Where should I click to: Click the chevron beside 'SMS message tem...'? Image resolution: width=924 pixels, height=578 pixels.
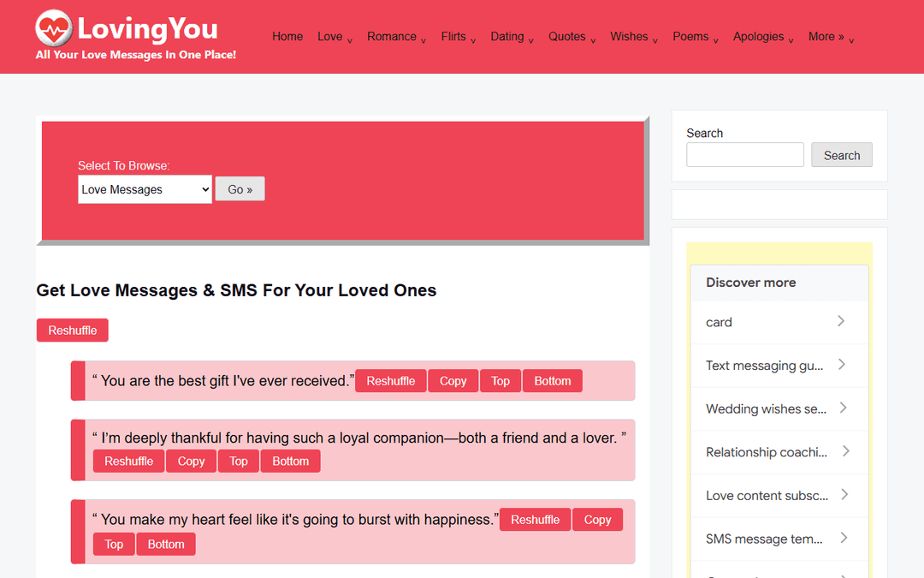coord(844,538)
